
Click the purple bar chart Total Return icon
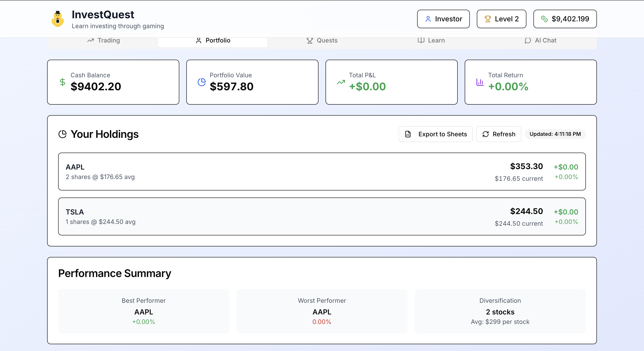480,82
